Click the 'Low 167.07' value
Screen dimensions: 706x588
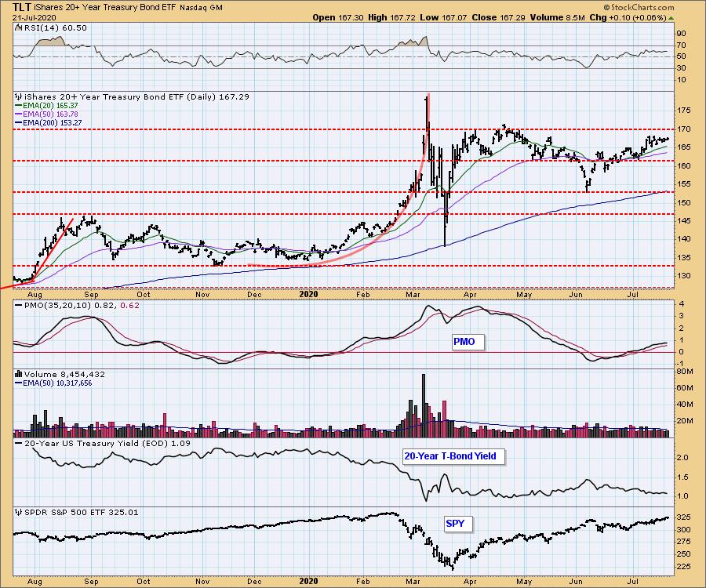(443, 17)
